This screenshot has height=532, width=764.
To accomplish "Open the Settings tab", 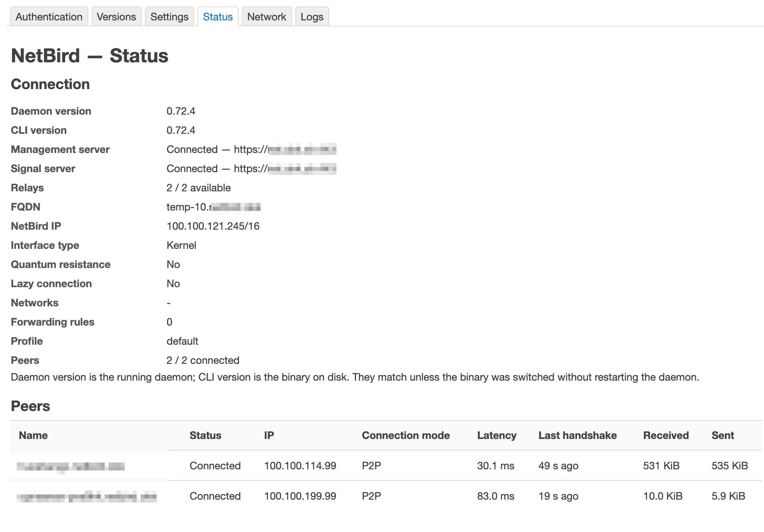I will tap(169, 17).
